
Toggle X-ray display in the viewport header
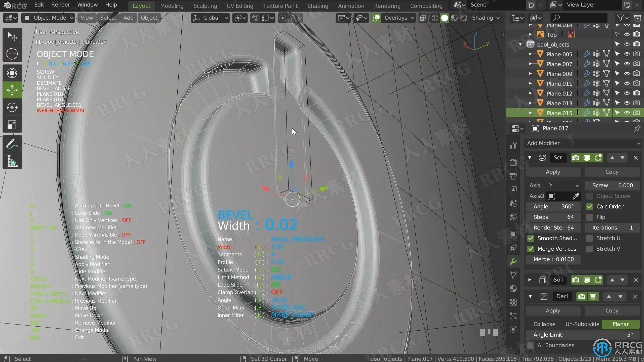(423, 18)
